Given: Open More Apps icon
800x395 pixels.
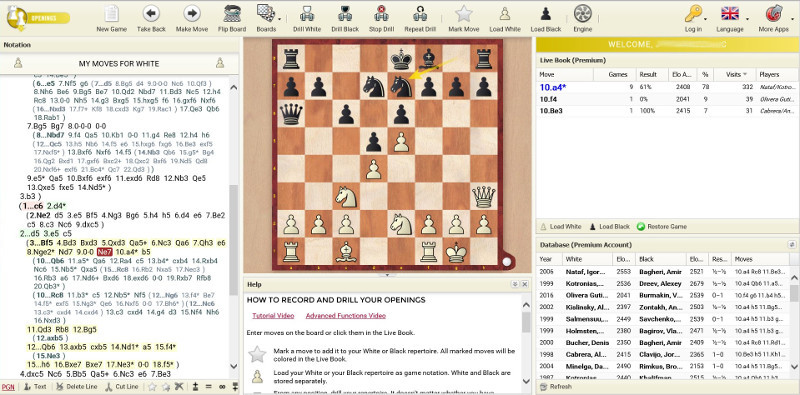Looking at the screenshot, I should [x=773, y=14].
